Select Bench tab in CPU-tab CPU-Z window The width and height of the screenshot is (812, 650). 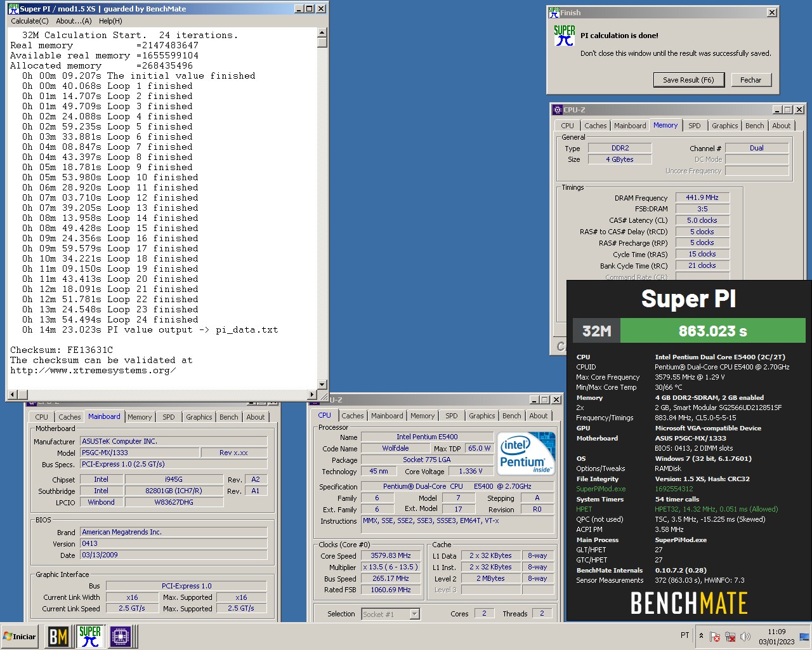tap(511, 416)
